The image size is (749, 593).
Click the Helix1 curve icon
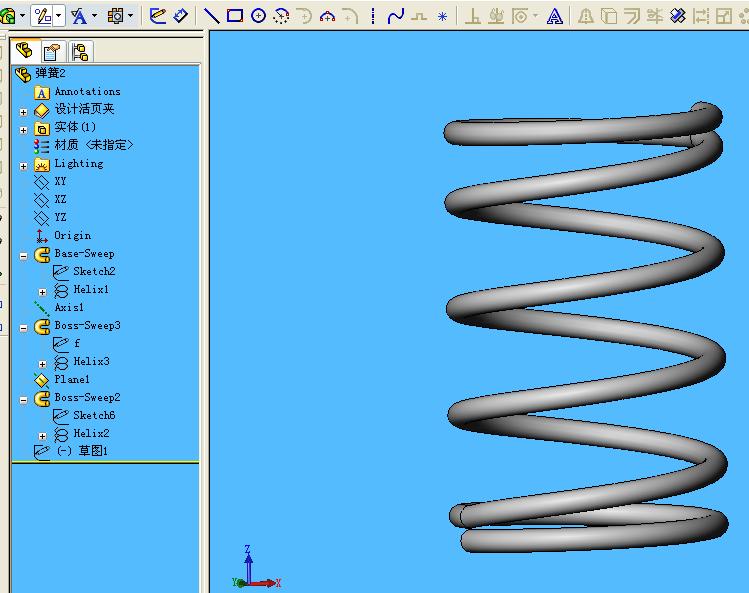coord(61,290)
